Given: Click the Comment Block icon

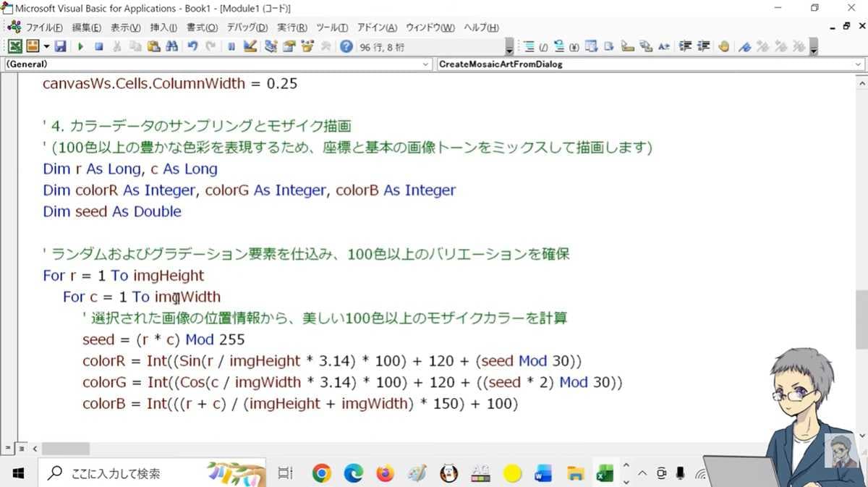Looking at the screenshot, I should coord(528,46).
